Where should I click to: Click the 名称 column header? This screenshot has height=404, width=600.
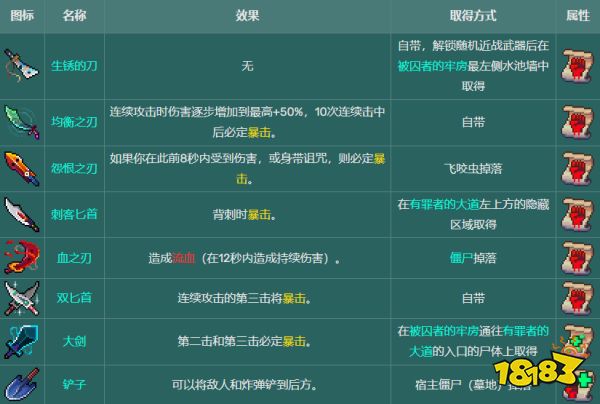click(74, 16)
